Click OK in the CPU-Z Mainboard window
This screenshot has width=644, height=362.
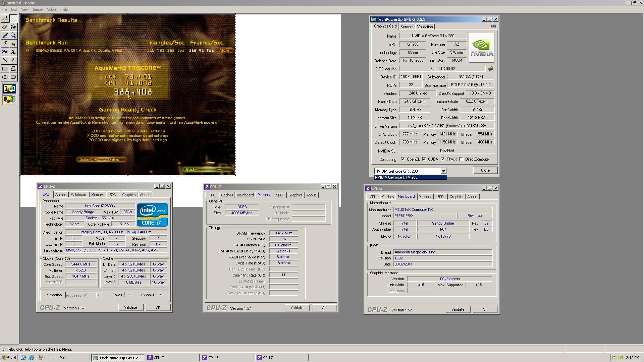point(485,309)
